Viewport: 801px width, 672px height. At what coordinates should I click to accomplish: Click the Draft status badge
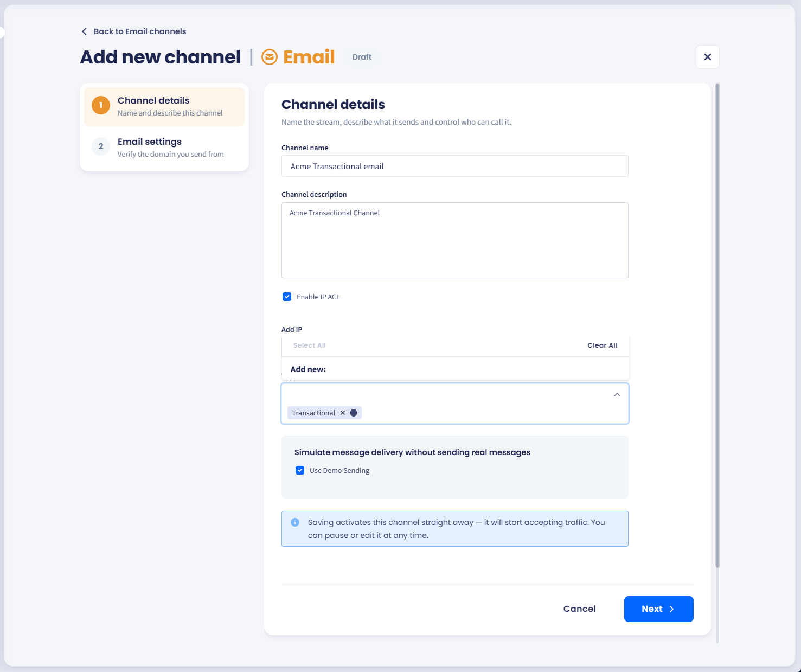(362, 57)
